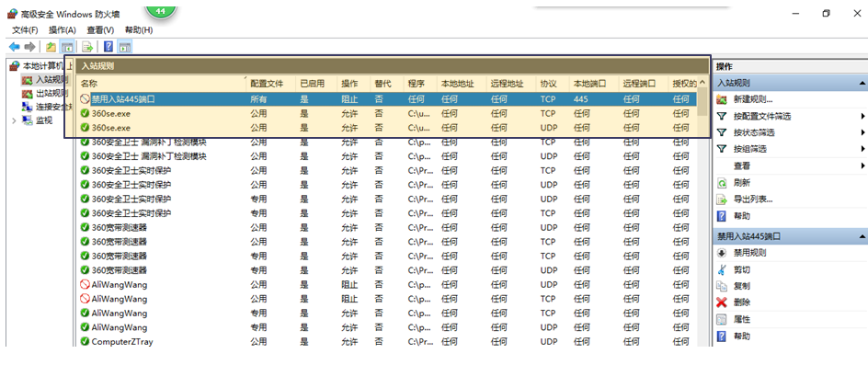Image resolution: width=868 pixels, height=365 pixels.
Task: Select the first AliWangWang blocked rule
Action: [387, 285]
